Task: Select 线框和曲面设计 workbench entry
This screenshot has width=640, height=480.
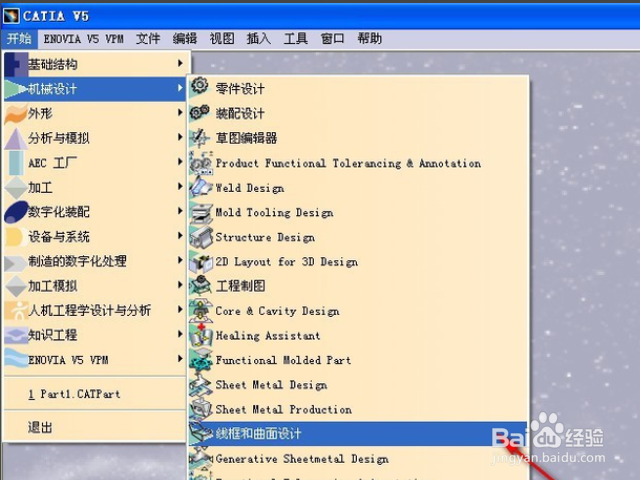Action: click(x=358, y=433)
